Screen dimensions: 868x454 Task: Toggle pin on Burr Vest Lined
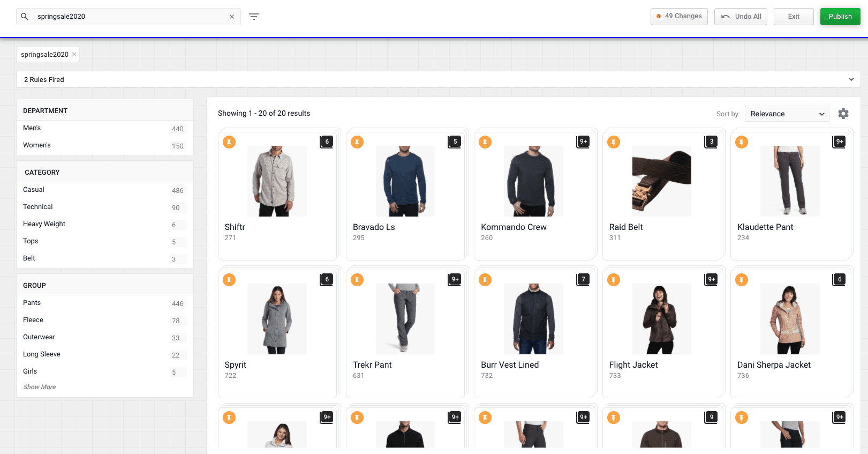[x=485, y=280]
